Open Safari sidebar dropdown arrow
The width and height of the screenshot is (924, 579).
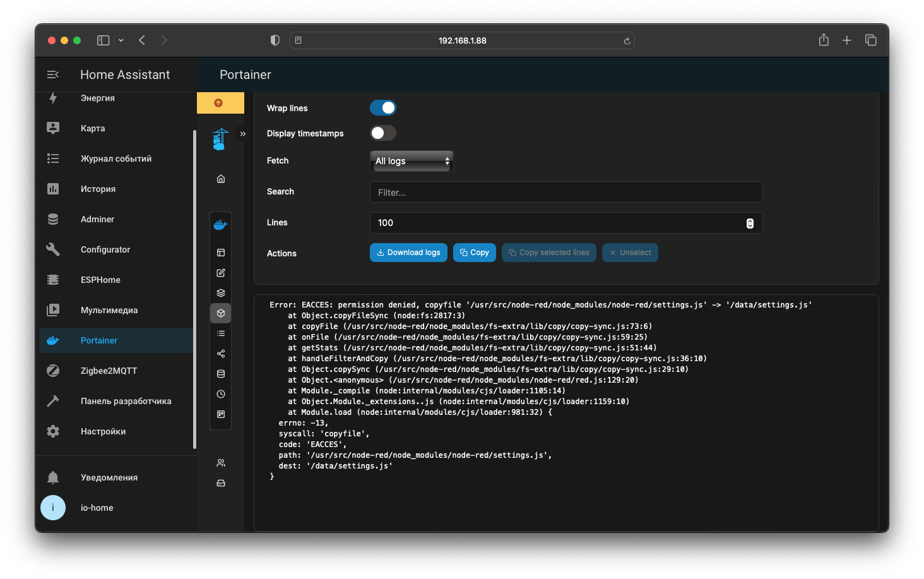(x=121, y=40)
